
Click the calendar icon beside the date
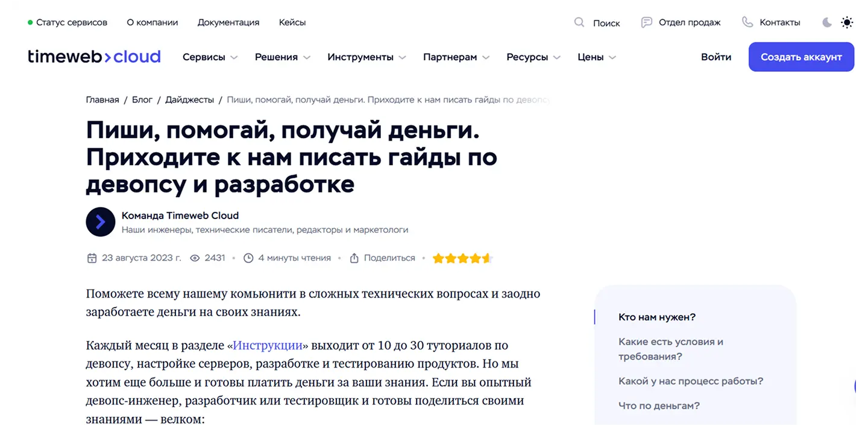coord(92,258)
